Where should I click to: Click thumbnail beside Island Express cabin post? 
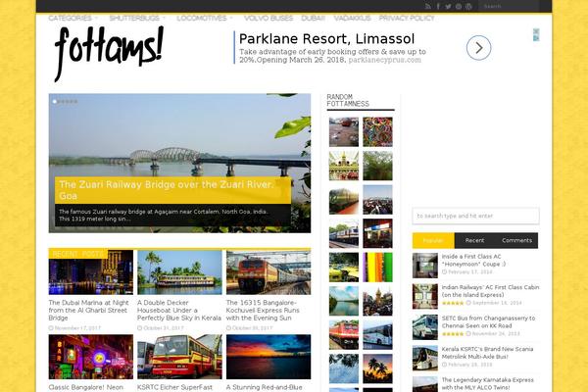[425, 296]
